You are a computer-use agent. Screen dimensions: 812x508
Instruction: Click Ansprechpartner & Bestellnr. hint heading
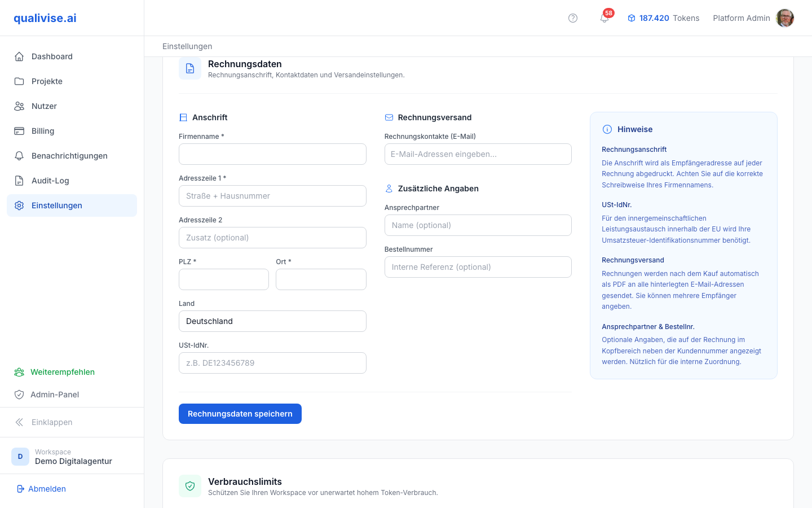[648, 327]
